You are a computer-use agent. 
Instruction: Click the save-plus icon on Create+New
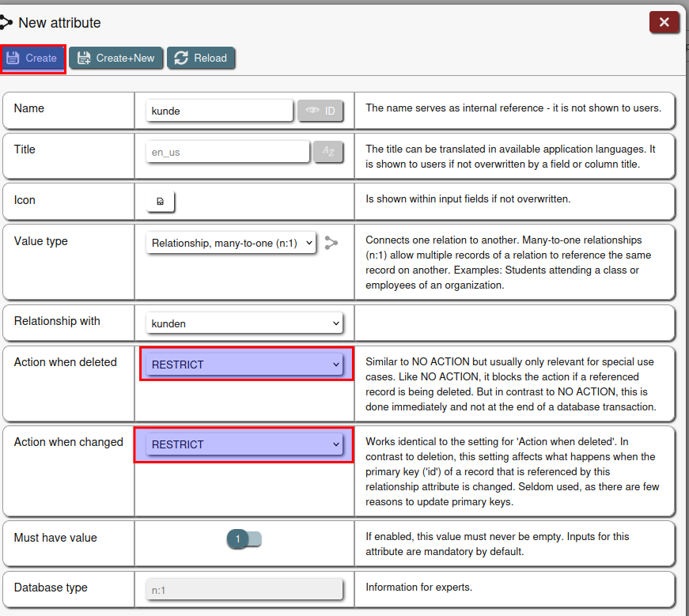84,59
